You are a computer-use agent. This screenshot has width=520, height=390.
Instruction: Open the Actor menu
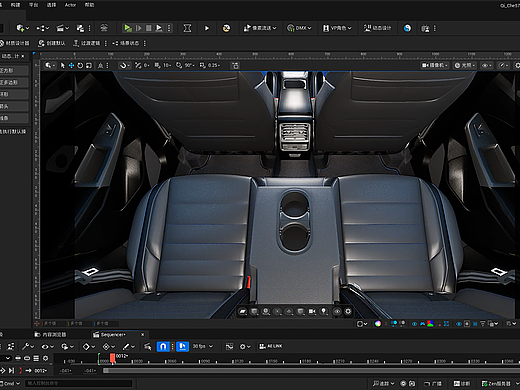(70, 5)
